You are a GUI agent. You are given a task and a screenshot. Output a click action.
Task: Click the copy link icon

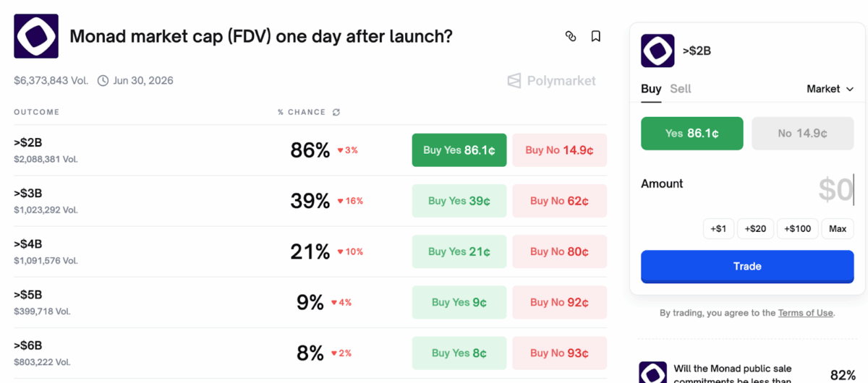click(x=571, y=36)
